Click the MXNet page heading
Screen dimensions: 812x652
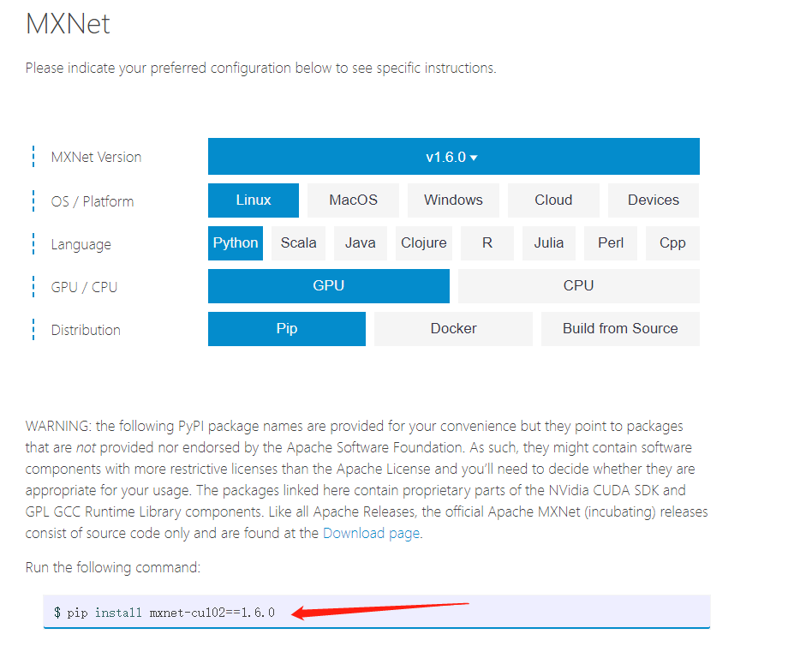click(x=68, y=24)
